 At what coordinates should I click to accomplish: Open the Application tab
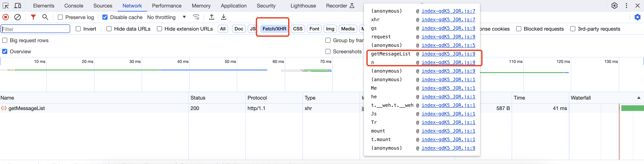(x=233, y=6)
